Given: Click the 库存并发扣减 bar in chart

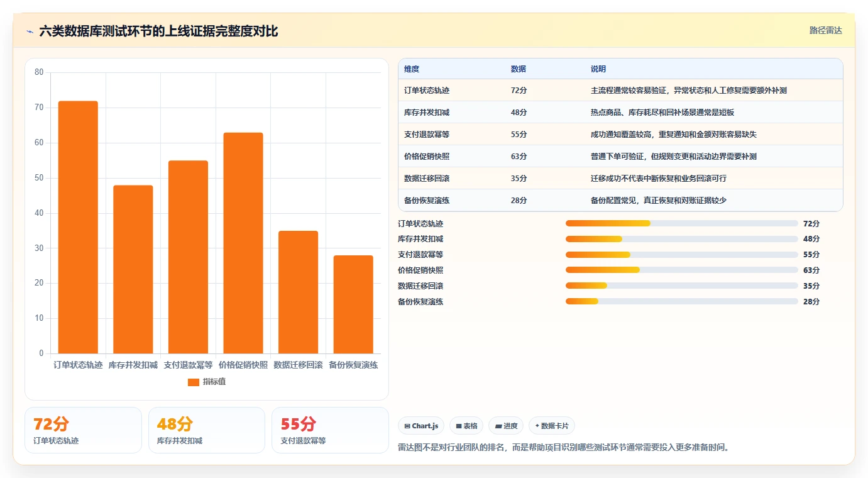Looking at the screenshot, I should click(x=133, y=269).
